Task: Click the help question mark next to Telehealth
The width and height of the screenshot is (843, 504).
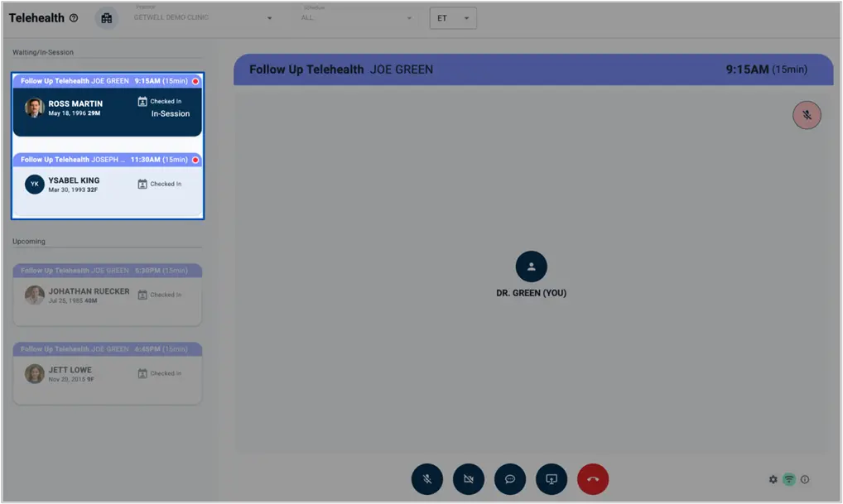Action: (74, 17)
